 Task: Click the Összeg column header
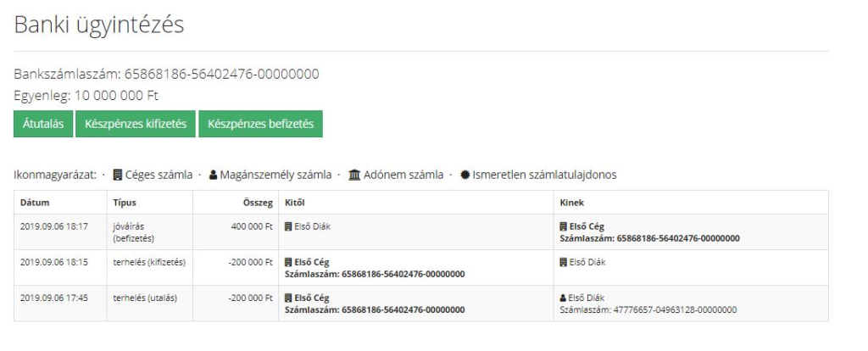pos(257,203)
